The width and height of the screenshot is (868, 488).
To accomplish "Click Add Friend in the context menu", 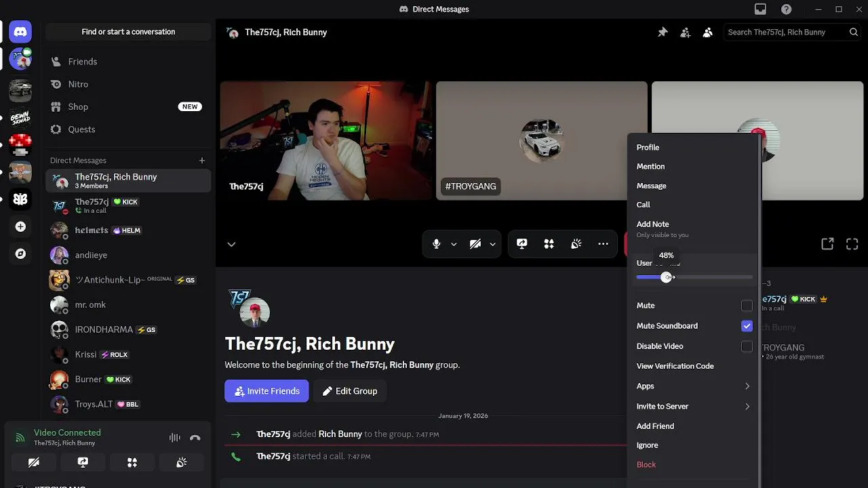I will pyautogui.click(x=693, y=426).
